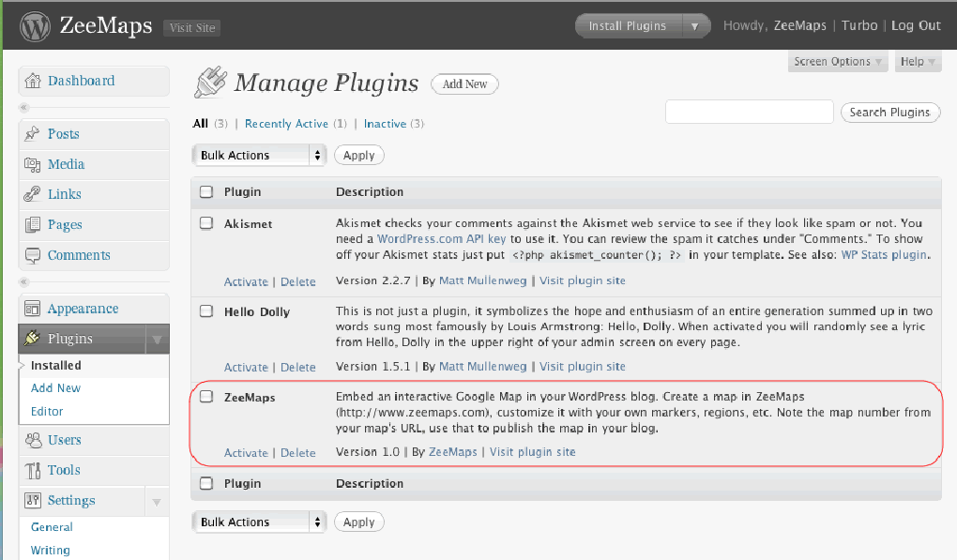Open the Bulk Actions dropdown
The height and width of the screenshot is (560, 957).
pos(258,154)
